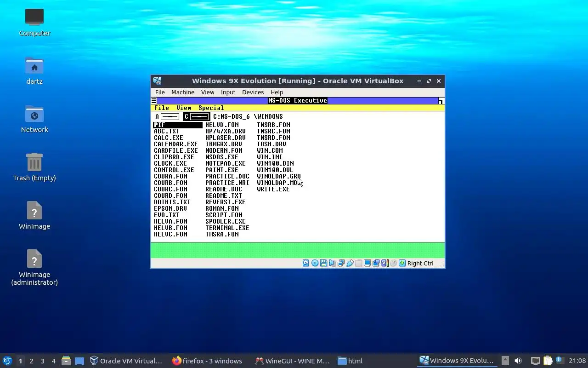Open VirtualBox Devices menu

(x=253, y=92)
